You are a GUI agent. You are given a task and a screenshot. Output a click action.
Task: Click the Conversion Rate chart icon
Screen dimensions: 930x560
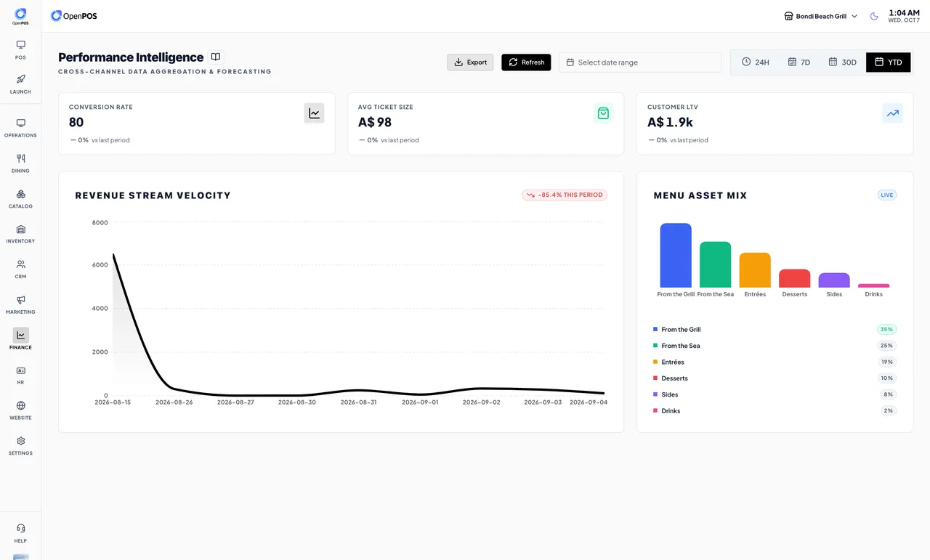click(314, 113)
